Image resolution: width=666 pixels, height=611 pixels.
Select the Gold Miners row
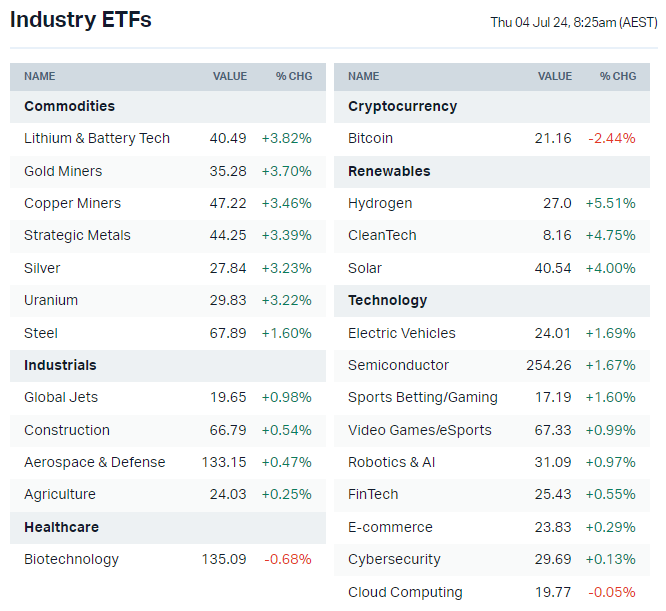tap(63, 171)
